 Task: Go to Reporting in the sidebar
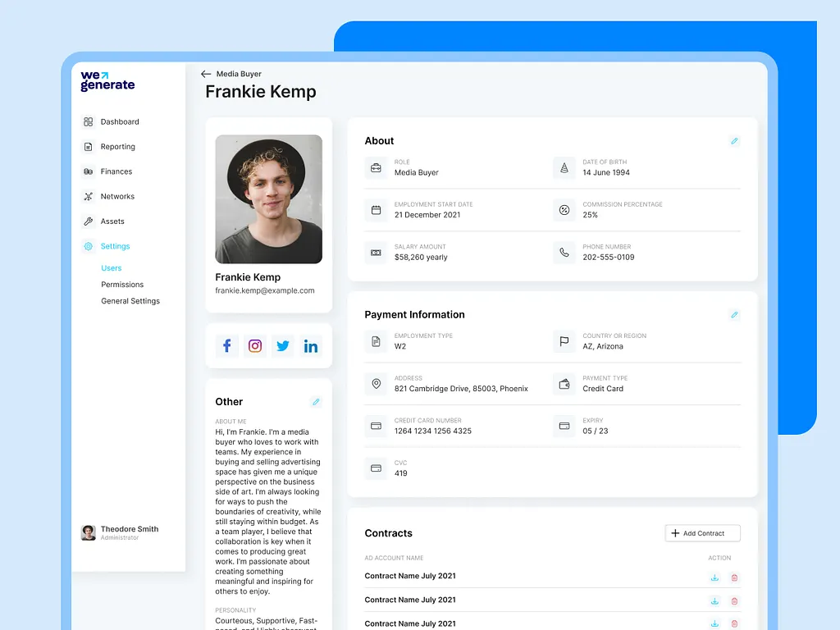point(118,147)
